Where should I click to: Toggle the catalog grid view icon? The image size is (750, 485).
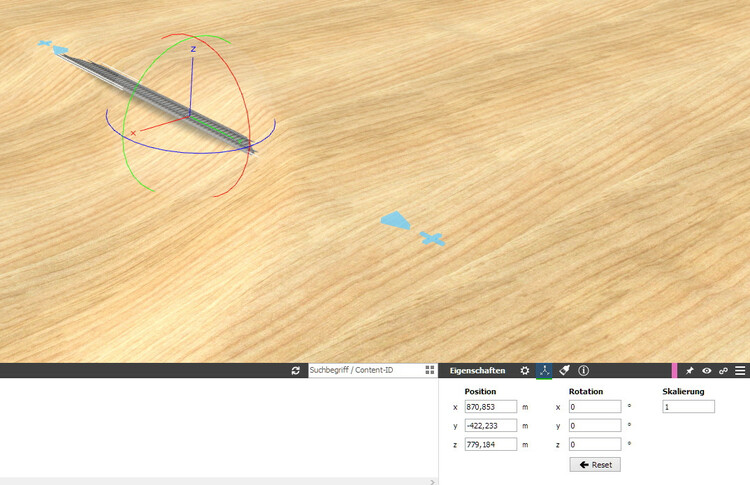[x=430, y=370]
